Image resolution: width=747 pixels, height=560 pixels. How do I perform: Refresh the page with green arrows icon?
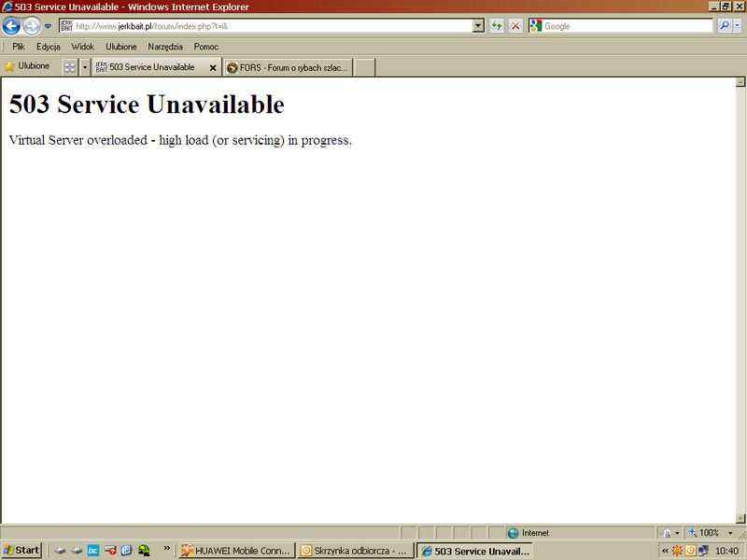coord(497,26)
